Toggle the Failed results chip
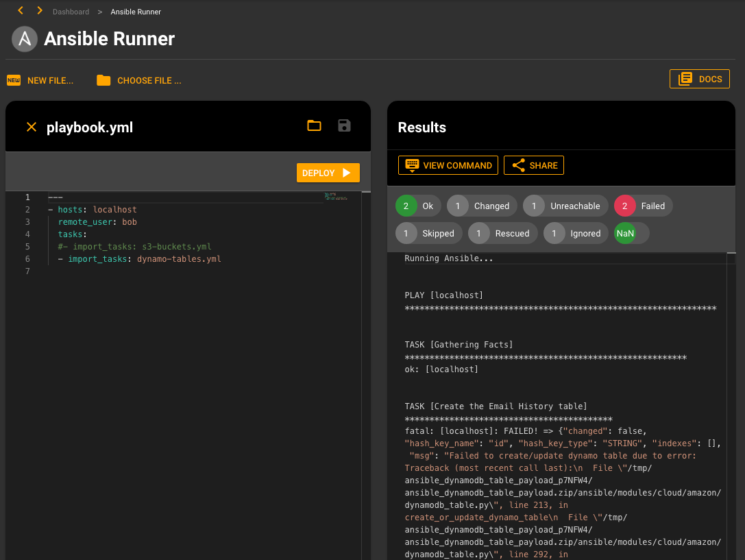The width and height of the screenshot is (745, 560). point(642,206)
